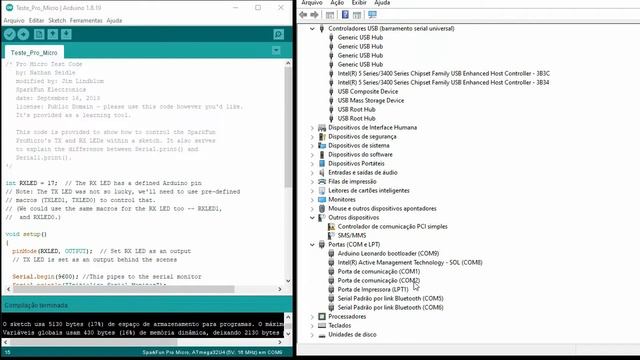
Task: Expand Dispositivos de Interface Humana
Action: pos(312,128)
